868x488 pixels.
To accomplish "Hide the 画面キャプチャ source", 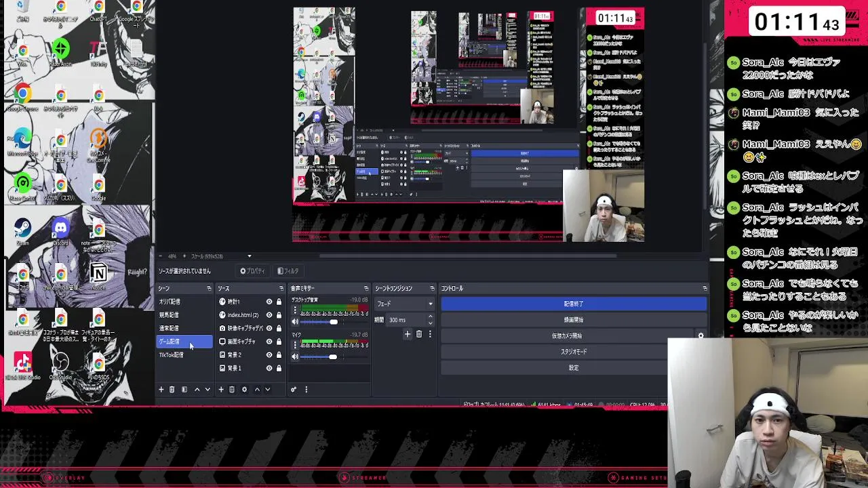I will pos(269,342).
